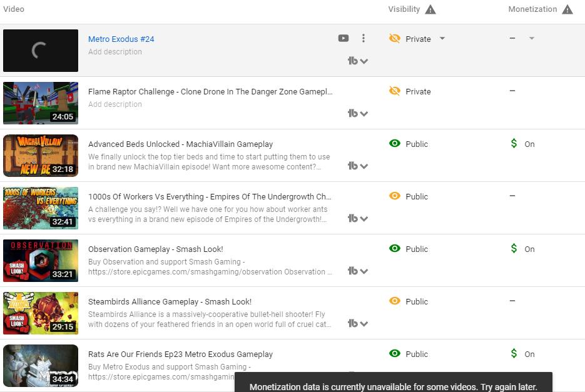This screenshot has width=585, height=392.
Task: Click the Visibility column header label
Action: (404, 9)
